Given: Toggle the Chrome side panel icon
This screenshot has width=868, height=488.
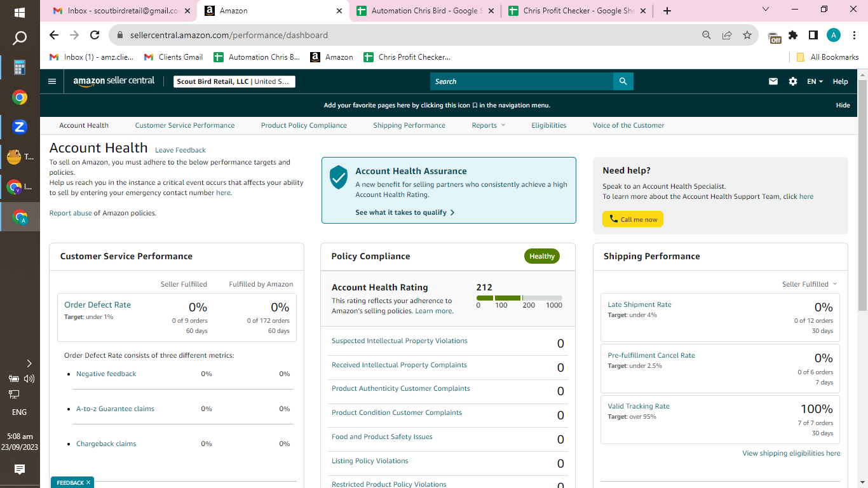Looking at the screenshot, I should [813, 35].
